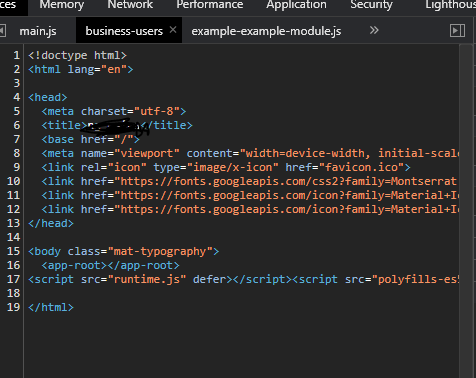Toggle the debugger sidebar pane icon
This screenshot has width=476, height=378.
[457, 31]
